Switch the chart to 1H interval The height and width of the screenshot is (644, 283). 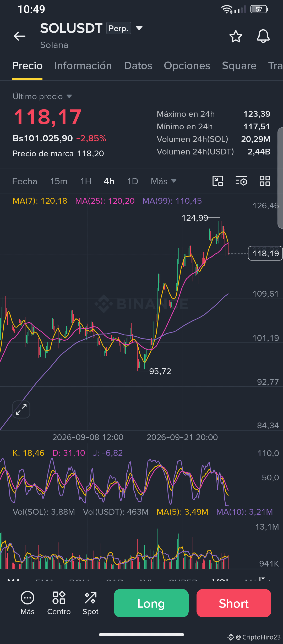point(86,181)
